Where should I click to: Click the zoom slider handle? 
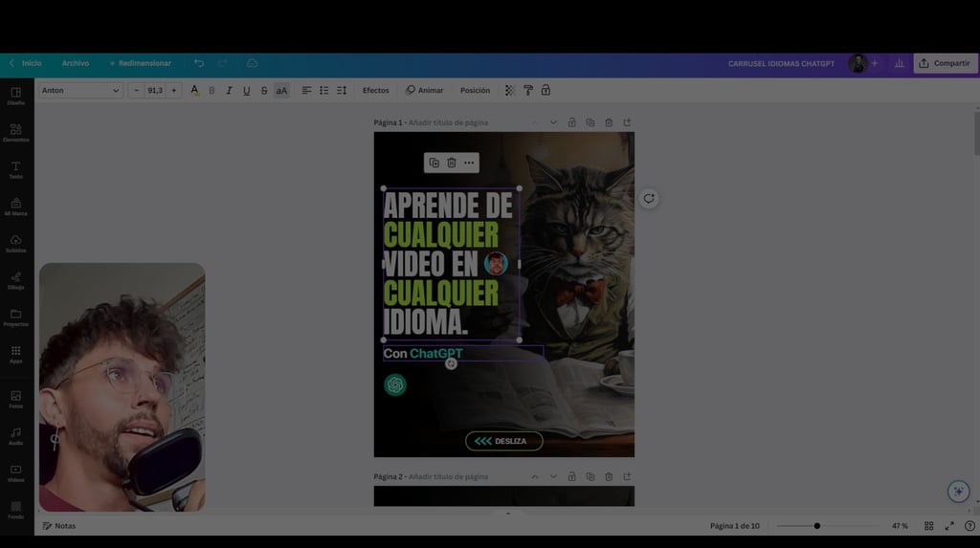(x=817, y=526)
